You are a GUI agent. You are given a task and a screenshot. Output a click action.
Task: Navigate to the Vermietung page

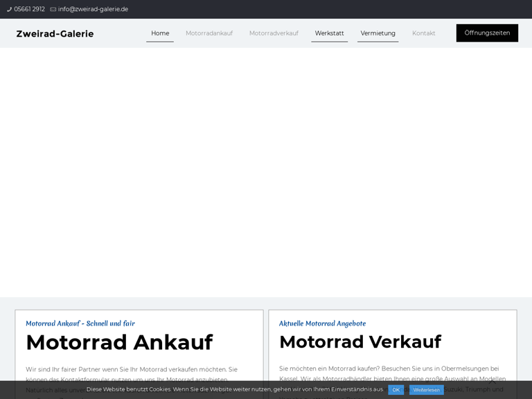(378, 33)
